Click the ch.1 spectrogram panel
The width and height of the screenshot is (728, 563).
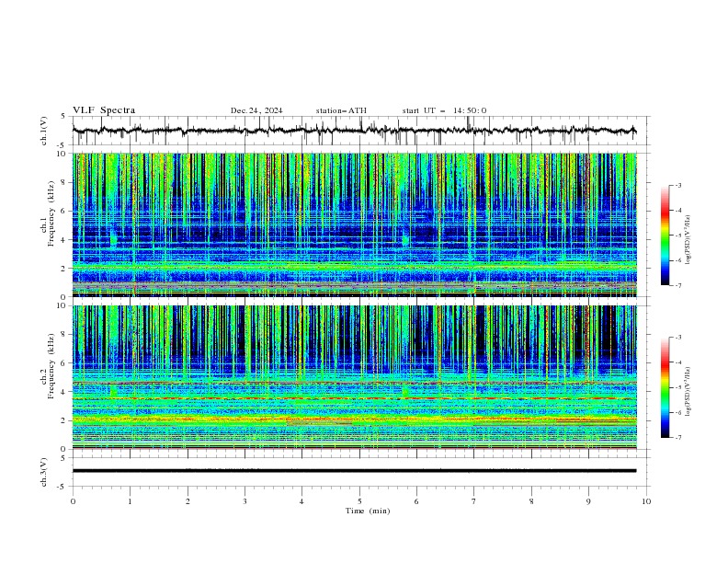point(355,224)
